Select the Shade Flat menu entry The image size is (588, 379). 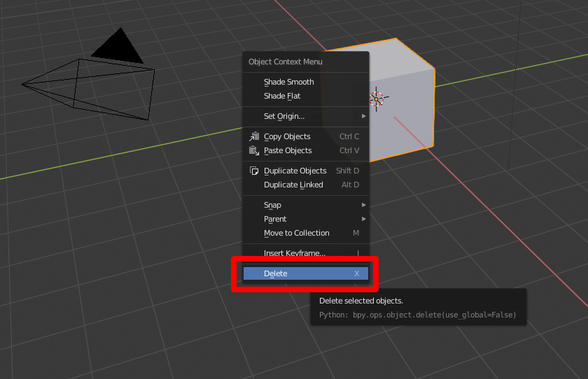(306, 96)
